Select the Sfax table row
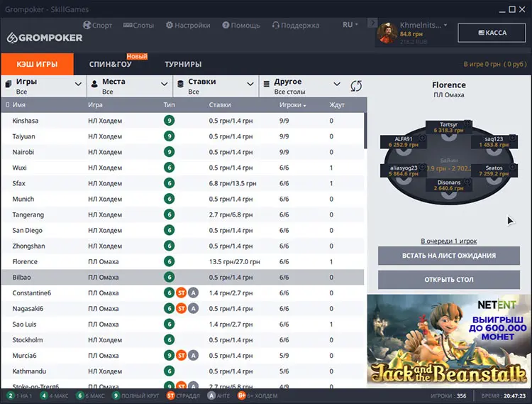Screen dimensions: 532x404 pos(182,183)
